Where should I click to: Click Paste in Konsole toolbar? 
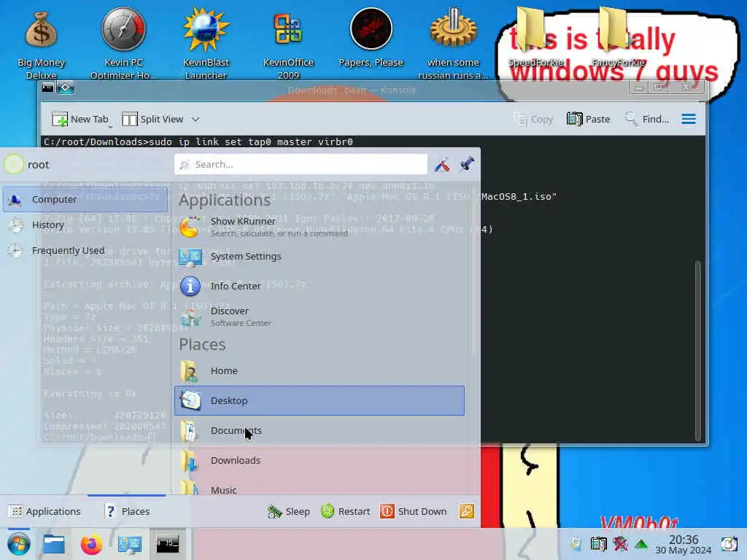tap(589, 119)
